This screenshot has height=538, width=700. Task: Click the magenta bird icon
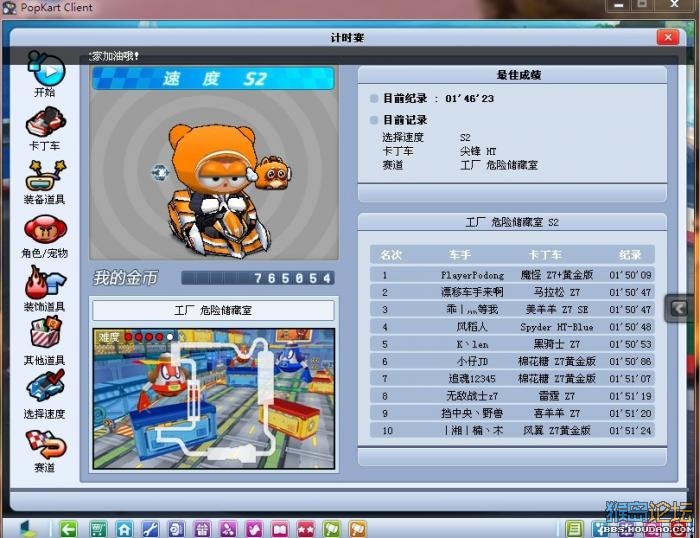254,530
